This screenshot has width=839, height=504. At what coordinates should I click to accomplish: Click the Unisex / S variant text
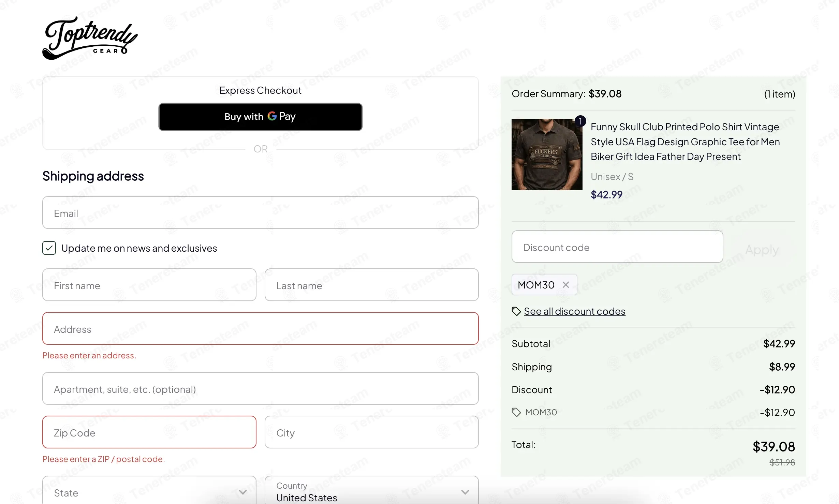[x=612, y=177]
